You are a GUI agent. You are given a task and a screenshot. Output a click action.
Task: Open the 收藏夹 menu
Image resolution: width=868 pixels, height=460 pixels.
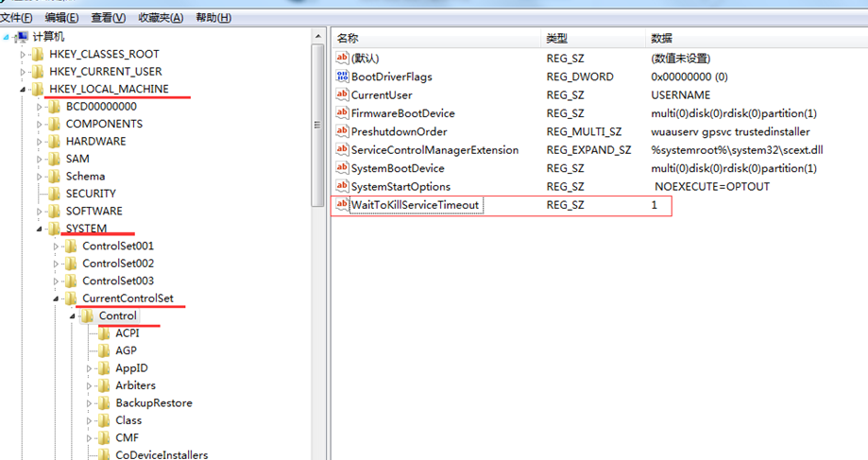(161, 17)
